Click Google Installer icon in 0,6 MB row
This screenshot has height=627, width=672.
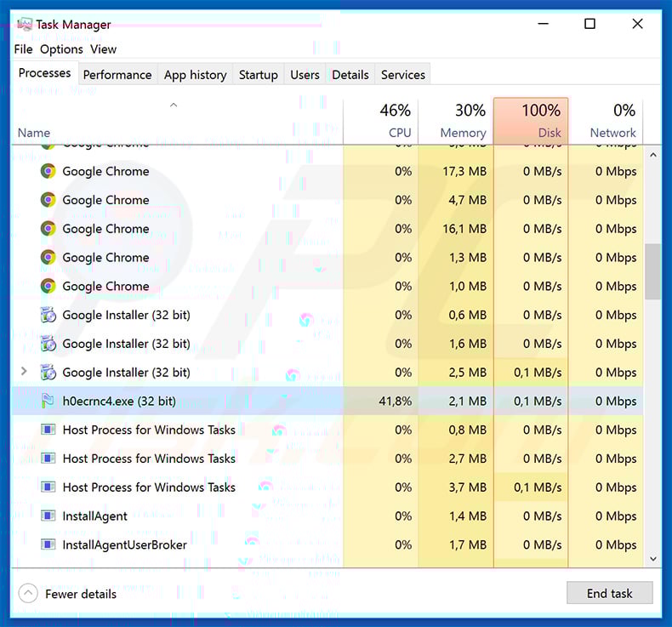48,315
